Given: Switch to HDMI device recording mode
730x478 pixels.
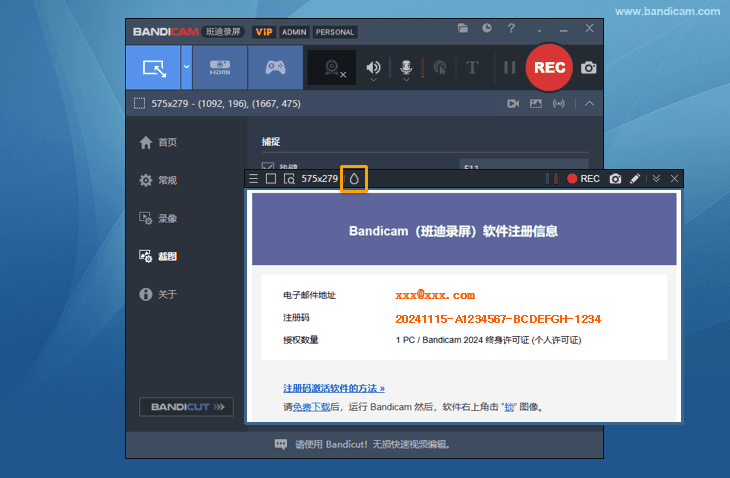Looking at the screenshot, I should pyautogui.click(x=220, y=67).
